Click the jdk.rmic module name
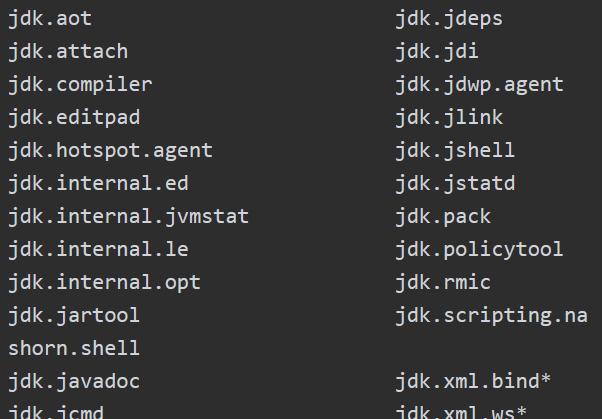The image size is (602, 419). [443, 283]
